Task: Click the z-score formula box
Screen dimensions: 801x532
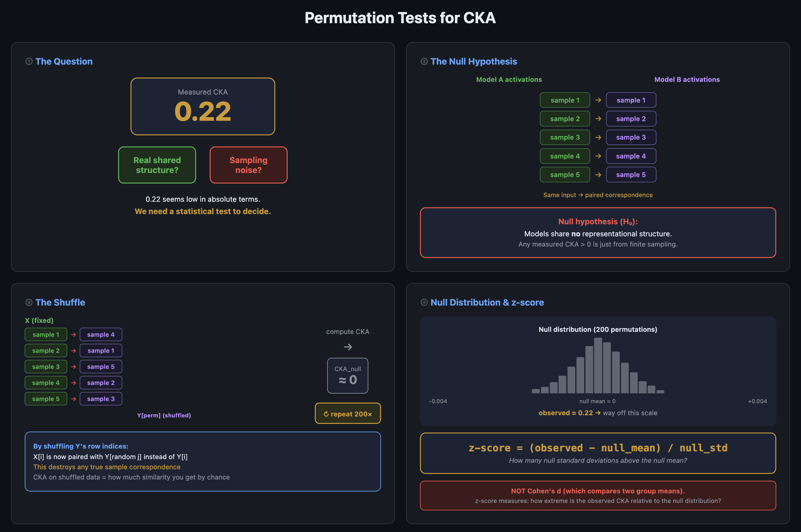Action: point(598,453)
